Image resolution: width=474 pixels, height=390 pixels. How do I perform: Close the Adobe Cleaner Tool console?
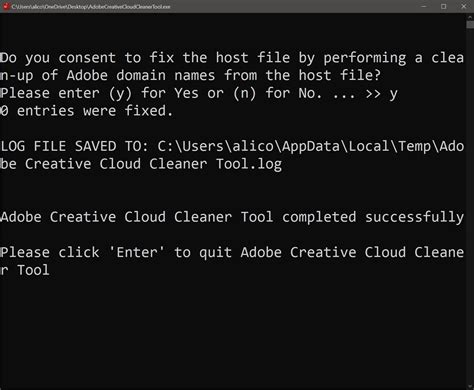(464, 6)
